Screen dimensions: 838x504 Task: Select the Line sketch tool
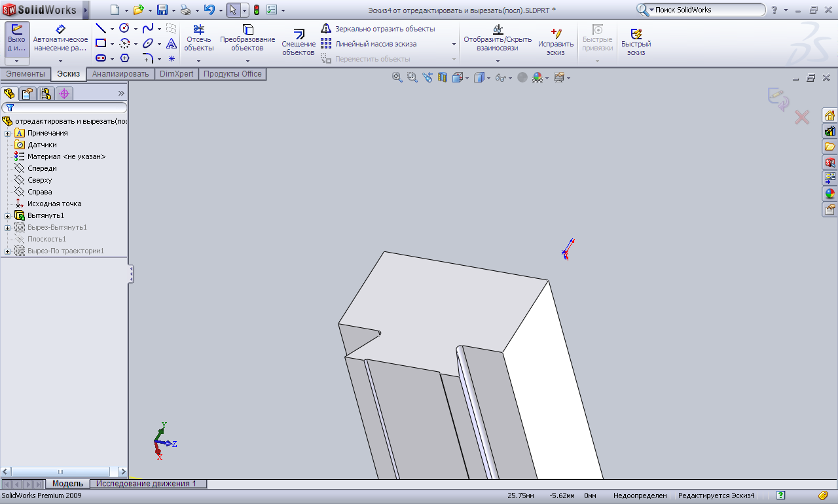101,28
